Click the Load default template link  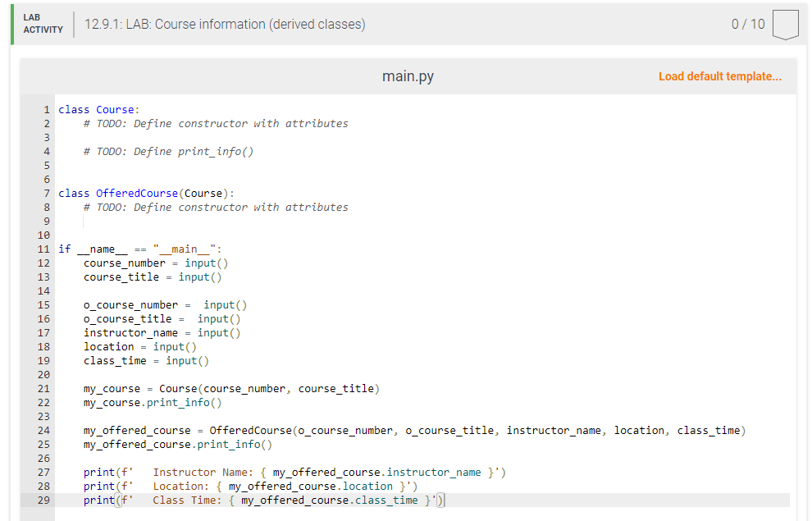tap(719, 75)
